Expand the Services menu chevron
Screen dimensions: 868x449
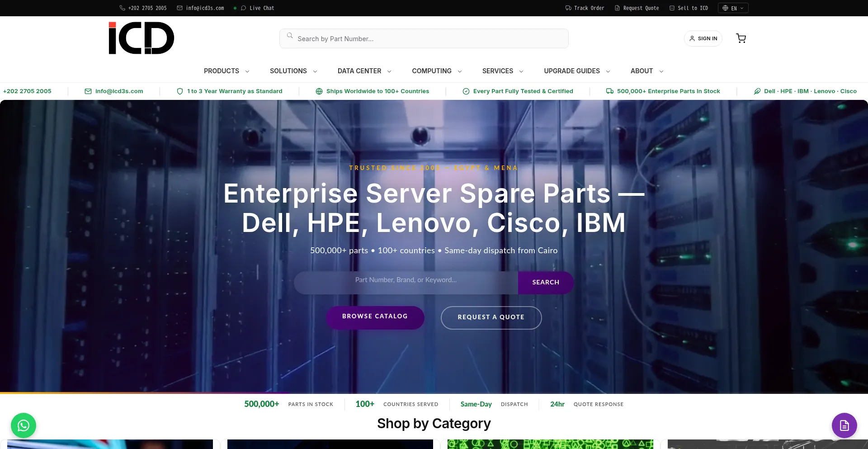[521, 71]
